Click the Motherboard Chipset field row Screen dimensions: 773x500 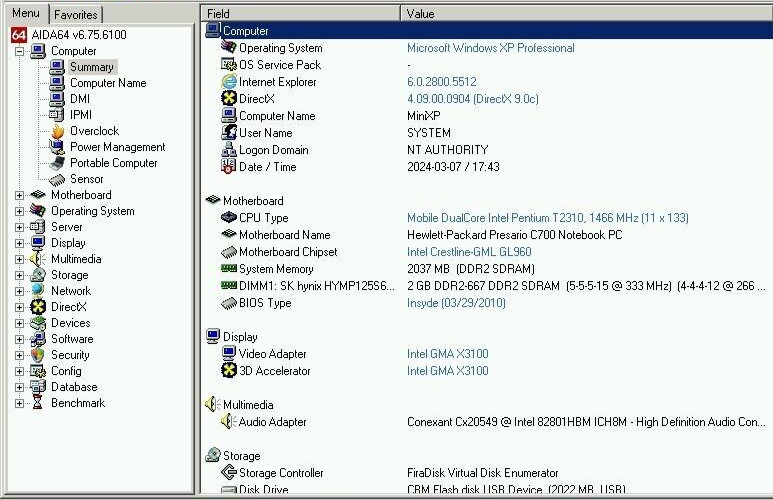(288, 251)
